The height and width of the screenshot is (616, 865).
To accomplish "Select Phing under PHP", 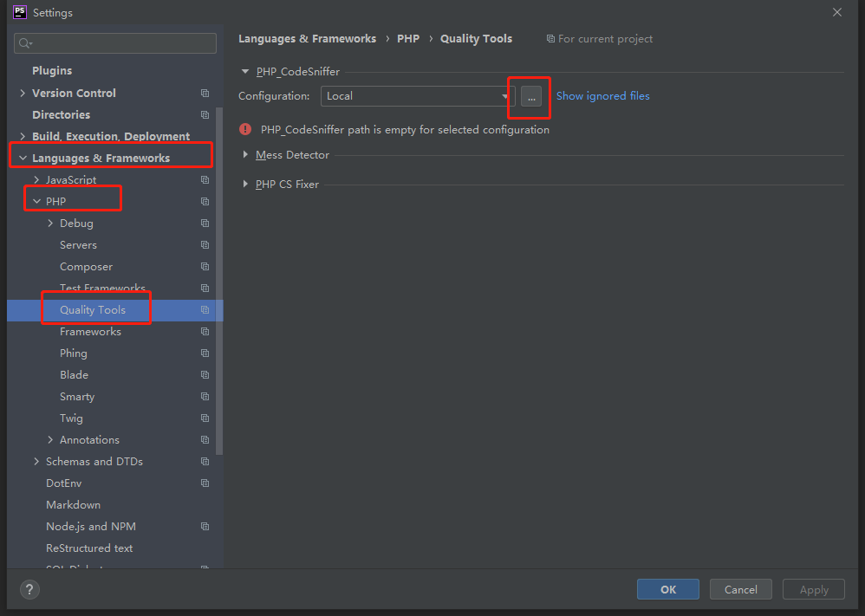I will coord(74,353).
